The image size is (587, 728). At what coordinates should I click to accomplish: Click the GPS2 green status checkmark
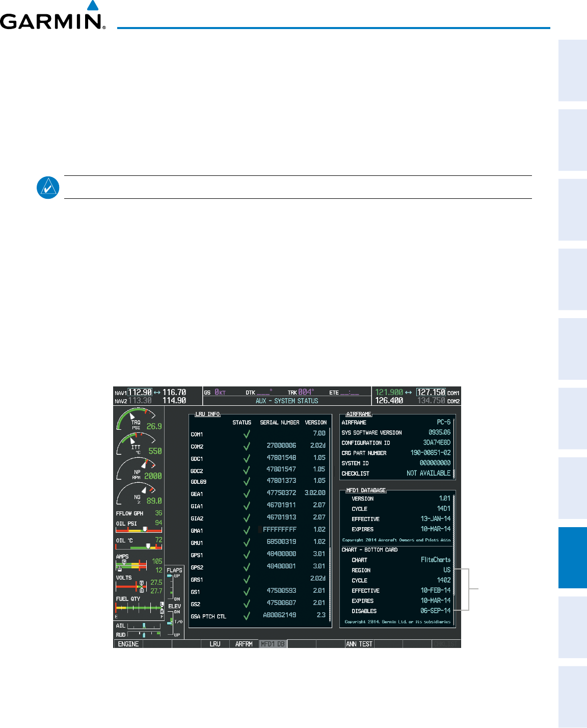tap(247, 567)
